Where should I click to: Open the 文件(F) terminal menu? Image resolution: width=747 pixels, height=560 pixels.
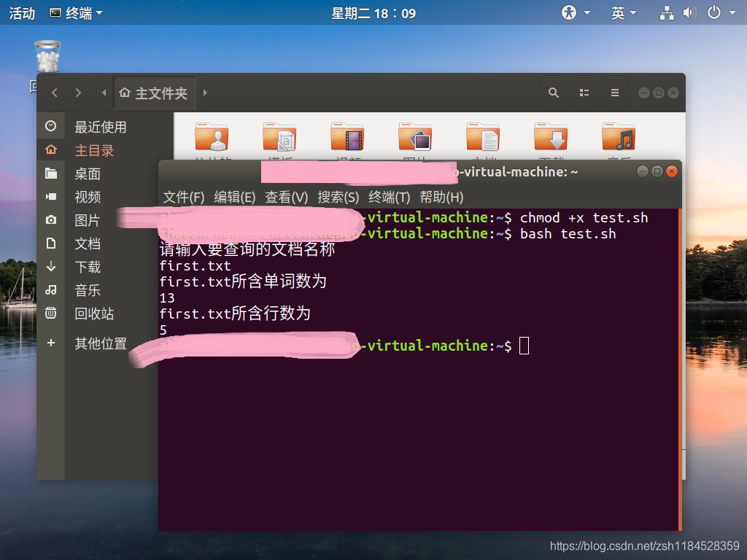(x=184, y=197)
